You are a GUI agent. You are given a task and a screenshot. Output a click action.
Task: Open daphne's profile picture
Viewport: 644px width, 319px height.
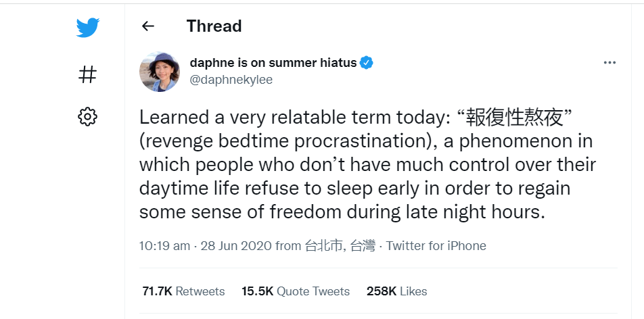pos(160,72)
